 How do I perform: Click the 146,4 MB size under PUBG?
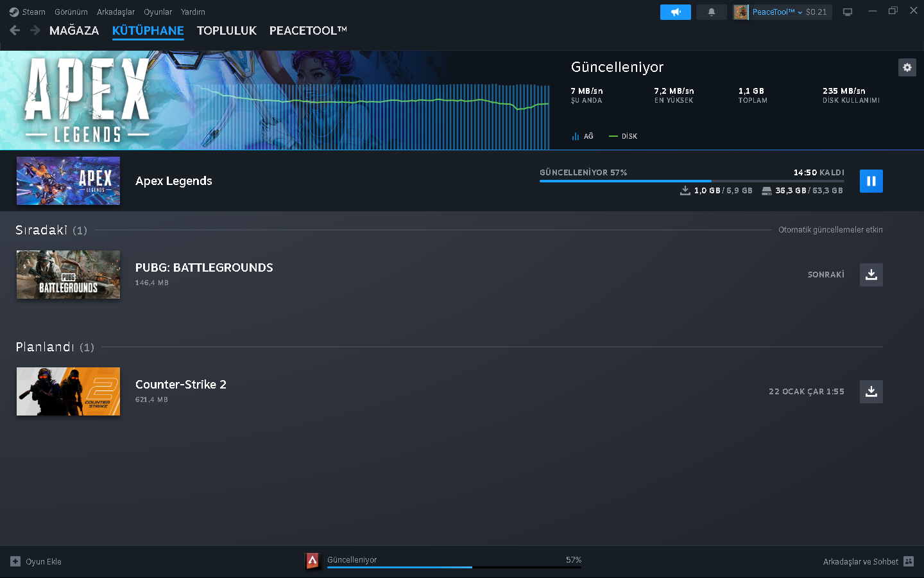152,283
